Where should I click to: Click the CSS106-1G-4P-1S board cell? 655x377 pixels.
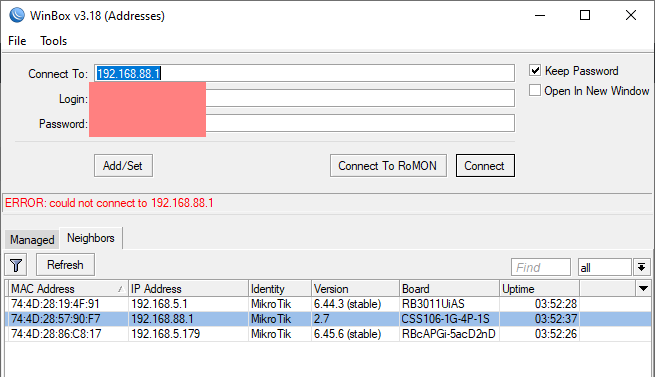click(x=445, y=319)
